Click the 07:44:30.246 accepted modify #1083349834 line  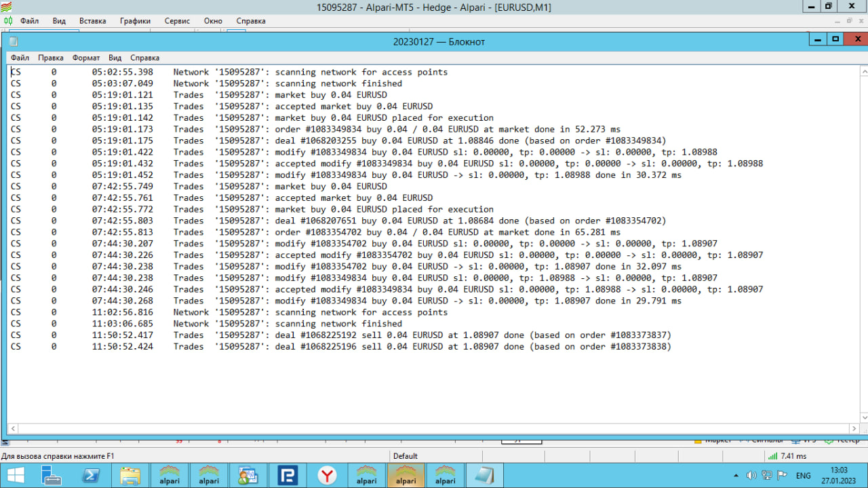coord(387,289)
